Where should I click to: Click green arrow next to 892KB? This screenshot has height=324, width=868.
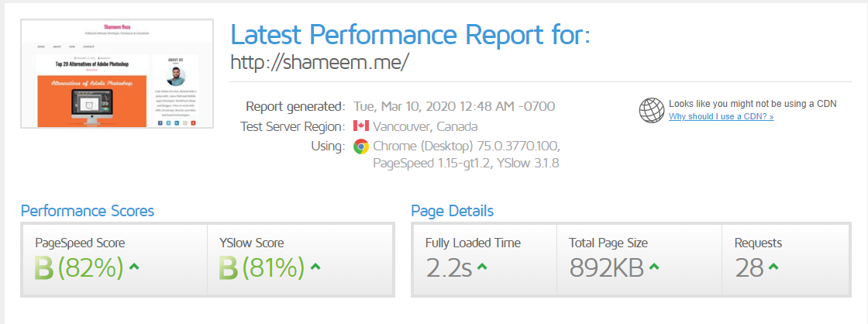(x=654, y=267)
